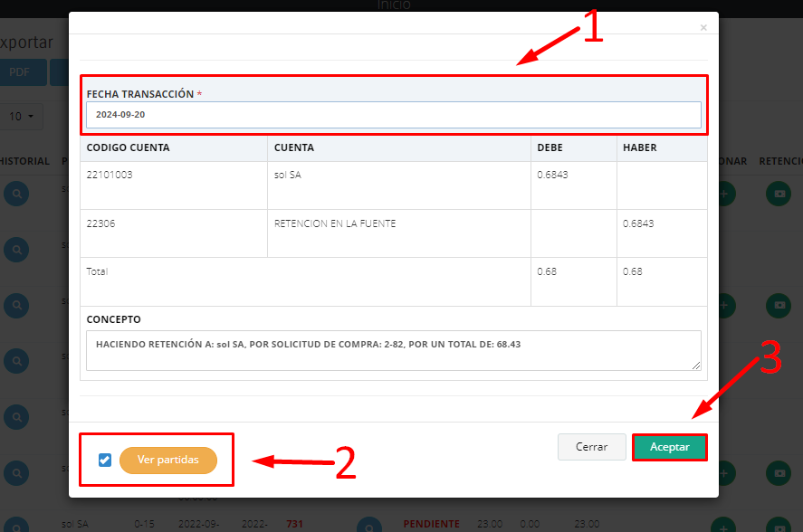This screenshot has width=803, height=532.
Task: Click the Concepto text area
Action: click(x=393, y=351)
